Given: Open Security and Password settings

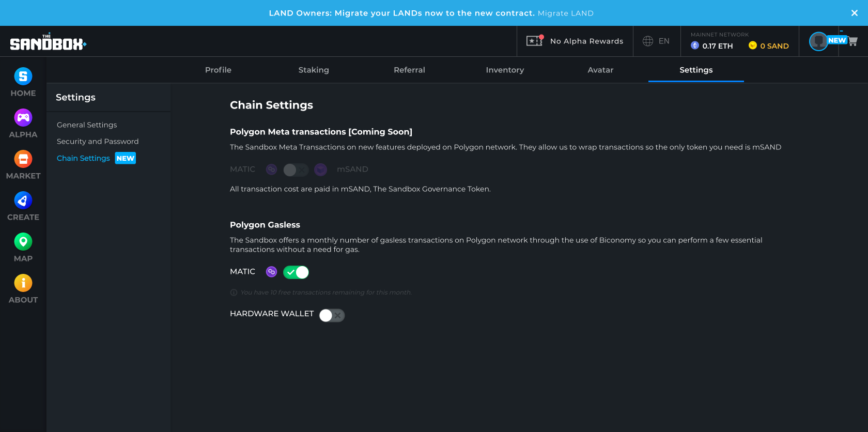Looking at the screenshot, I should [98, 141].
